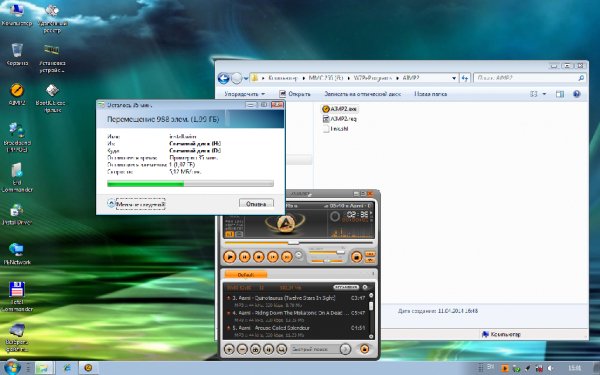600x375 pixels.
Task: Adjust the AIMP balance slider
Action: pos(326,261)
